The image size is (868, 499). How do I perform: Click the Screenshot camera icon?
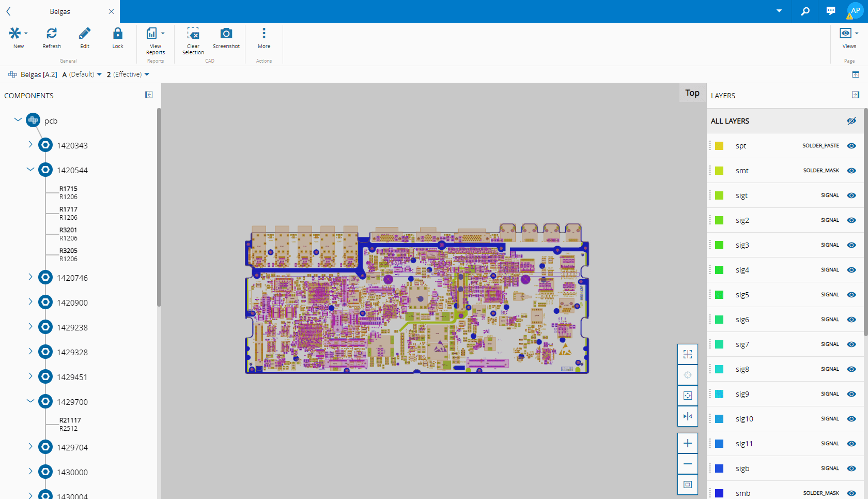(226, 34)
